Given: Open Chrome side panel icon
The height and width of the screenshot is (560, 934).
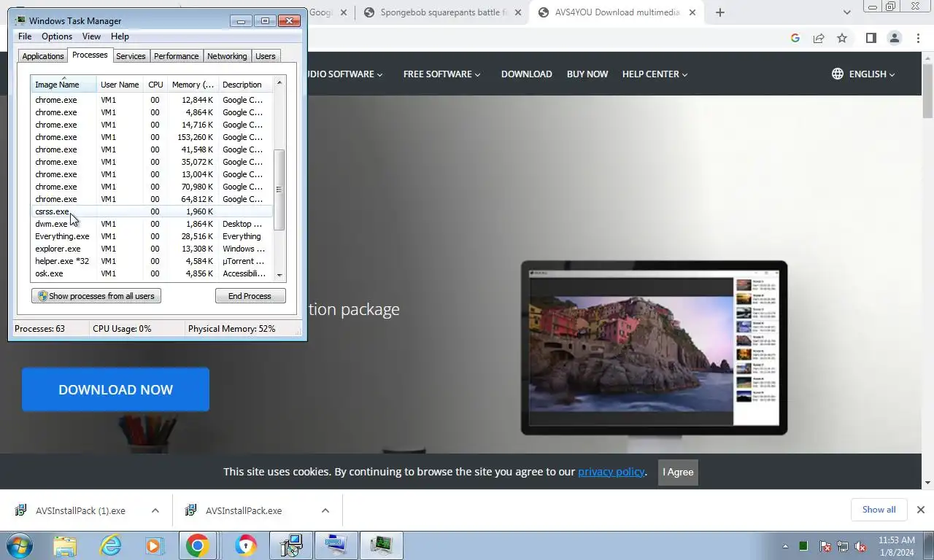Looking at the screenshot, I should tap(871, 38).
